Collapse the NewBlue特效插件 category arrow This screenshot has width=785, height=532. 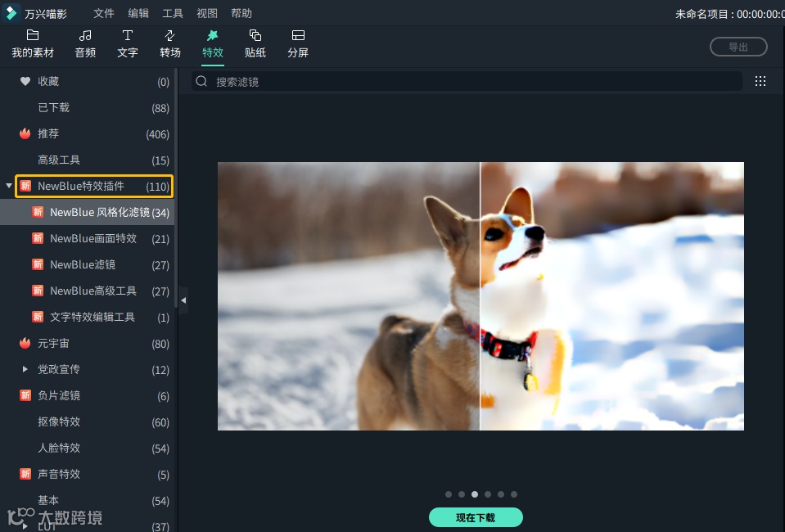8,186
